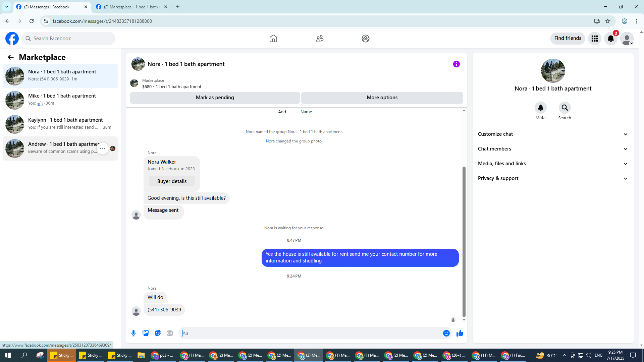Open the Friends icon in top navigation
The width and height of the screenshot is (644, 362).
click(x=320, y=39)
